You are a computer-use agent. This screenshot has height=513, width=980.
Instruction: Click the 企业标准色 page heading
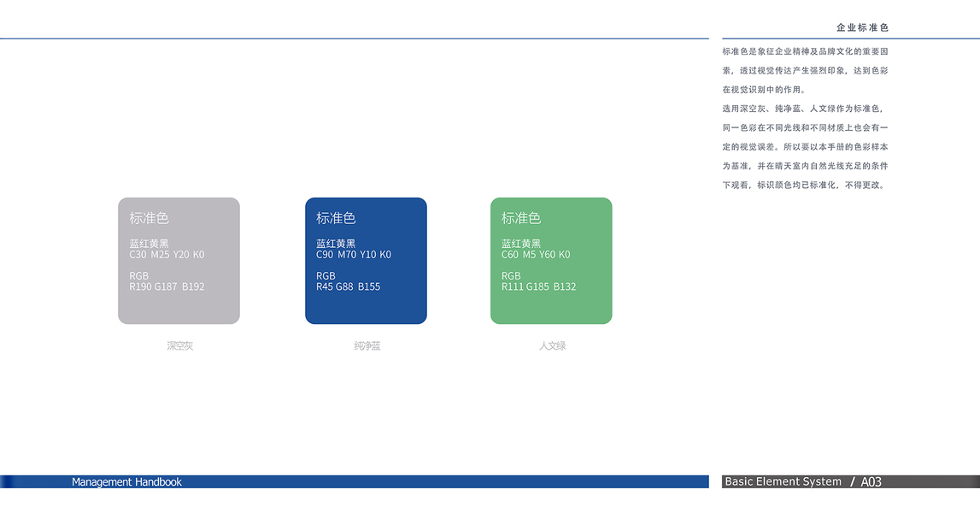862,27
